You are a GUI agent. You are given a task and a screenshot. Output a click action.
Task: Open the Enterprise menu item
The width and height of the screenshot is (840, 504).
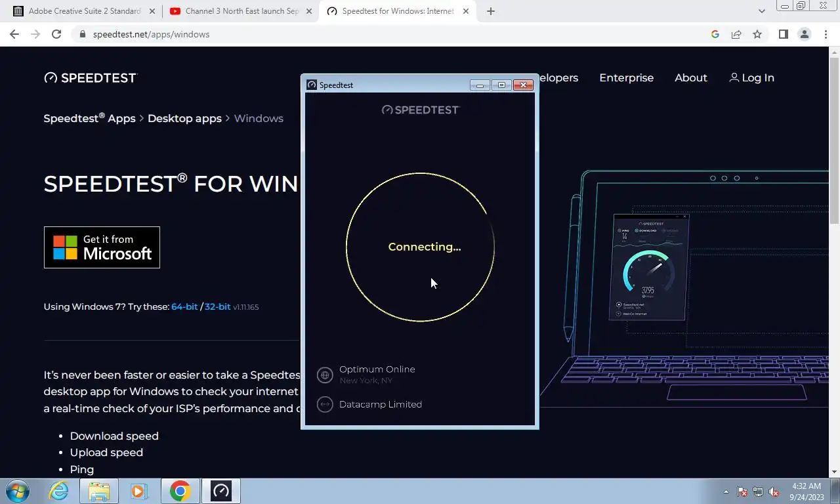click(626, 77)
